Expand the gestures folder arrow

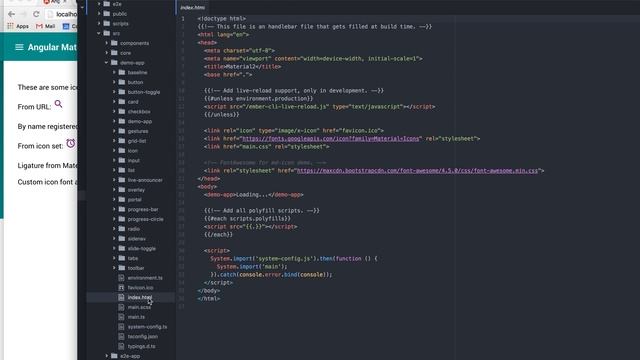114,131
